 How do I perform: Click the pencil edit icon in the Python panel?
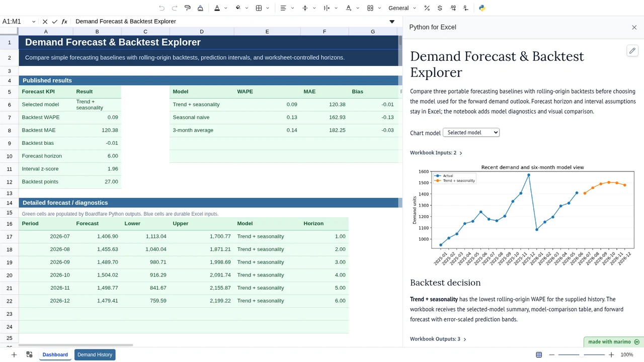coord(632,51)
